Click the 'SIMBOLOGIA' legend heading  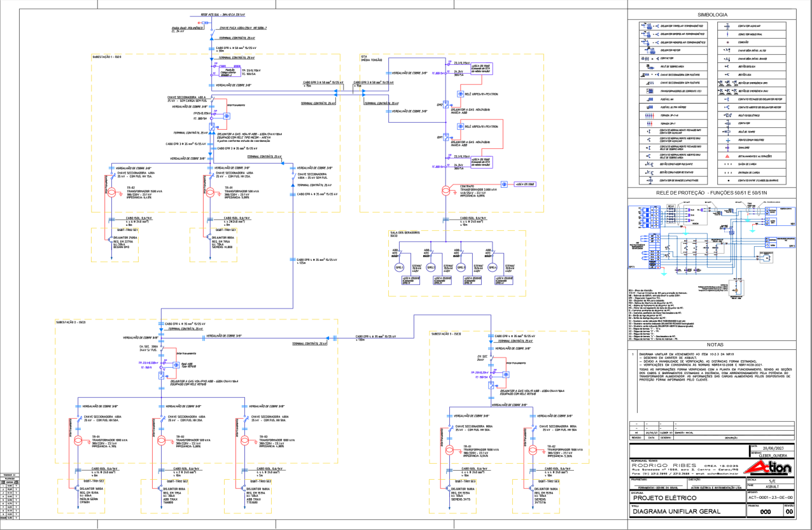(x=712, y=14)
